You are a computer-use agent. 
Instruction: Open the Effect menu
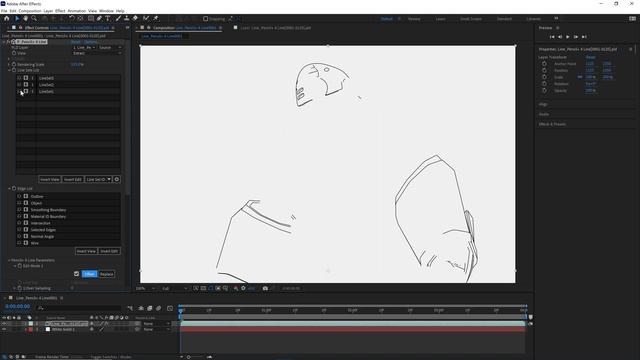click(x=60, y=11)
